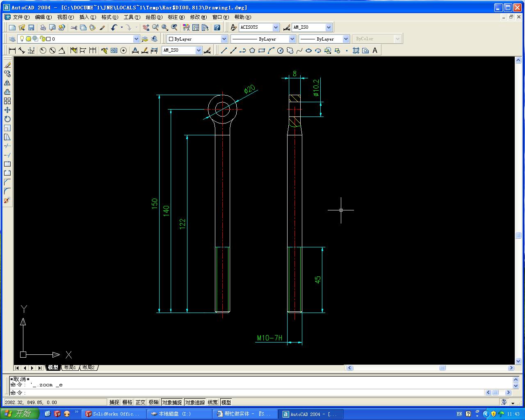The width and height of the screenshot is (525, 420).
Task: Click the New drawing icon
Action: pos(12,27)
